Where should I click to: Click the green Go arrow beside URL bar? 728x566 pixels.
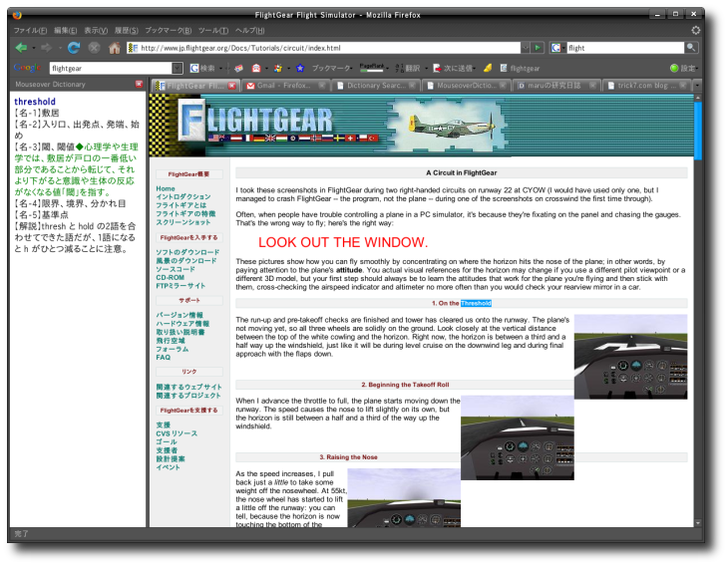click(538, 47)
